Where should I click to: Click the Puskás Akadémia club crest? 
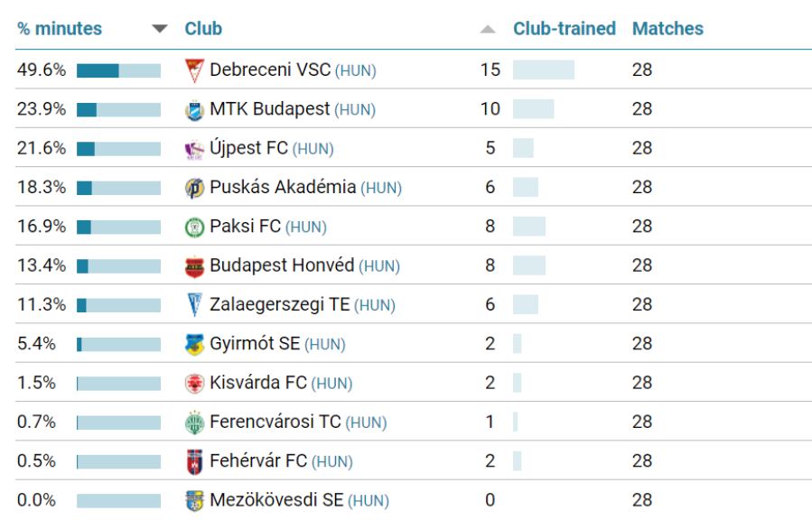tap(194, 188)
